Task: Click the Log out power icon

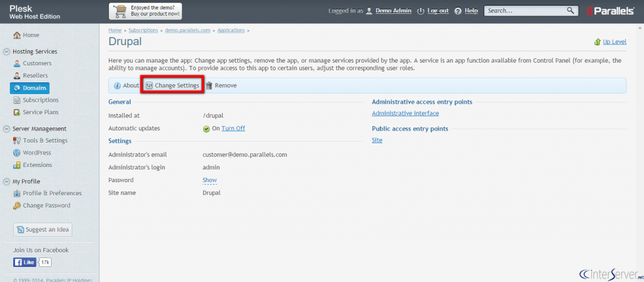Action: 421,11
